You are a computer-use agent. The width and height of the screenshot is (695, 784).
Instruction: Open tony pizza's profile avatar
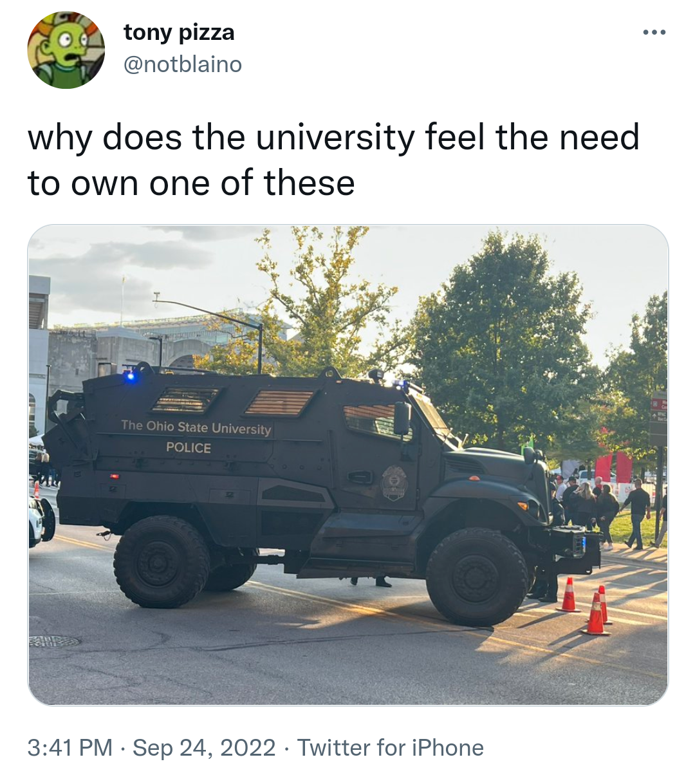pyautogui.click(x=66, y=50)
